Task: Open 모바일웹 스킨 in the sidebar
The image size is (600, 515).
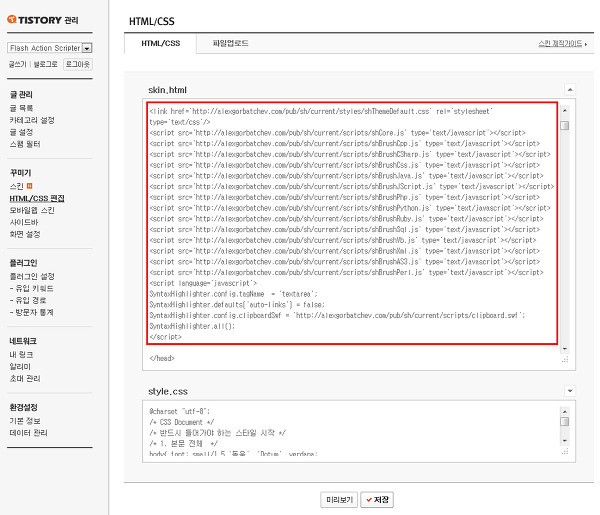Action: tap(32, 210)
